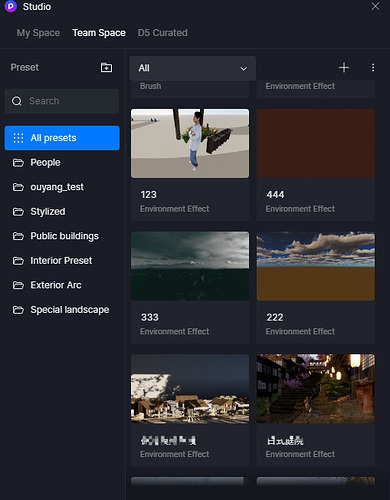The width and height of the screenshot is (390, 500).
Task: Click into the Search input field
Action: [x=62, y=101]
